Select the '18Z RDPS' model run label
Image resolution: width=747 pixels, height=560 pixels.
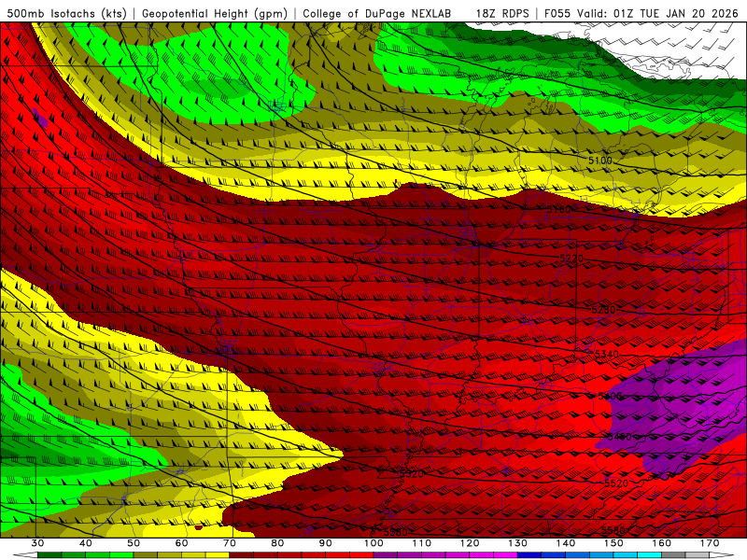coord(502,13)
